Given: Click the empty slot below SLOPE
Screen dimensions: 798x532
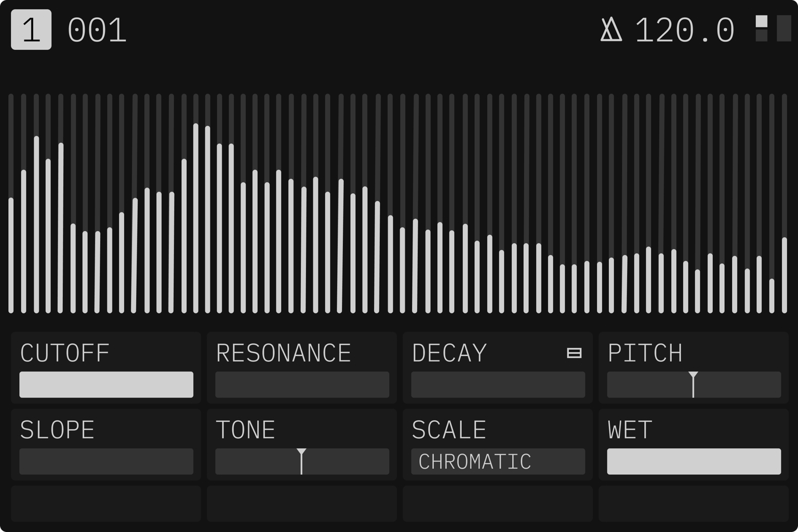Looking at the screenshot, I should coord(106,504).
